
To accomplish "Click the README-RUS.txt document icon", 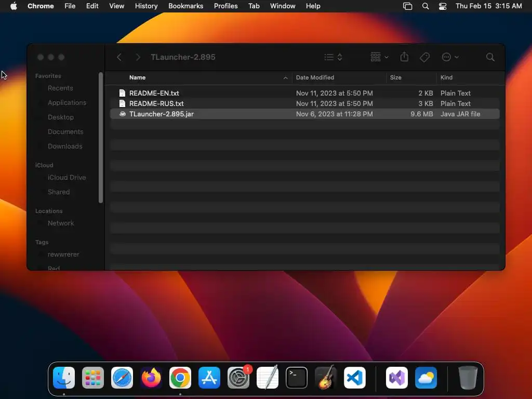I will pos(122,103).
